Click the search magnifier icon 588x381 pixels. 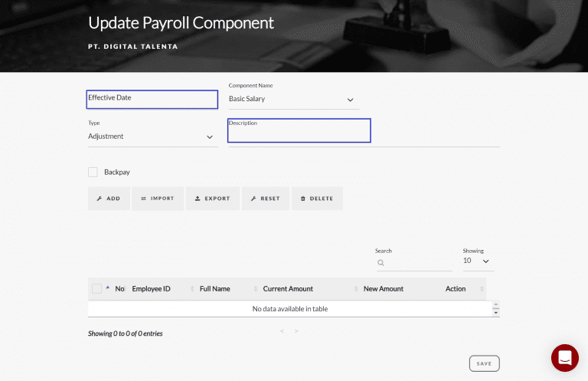pos(381,263)
